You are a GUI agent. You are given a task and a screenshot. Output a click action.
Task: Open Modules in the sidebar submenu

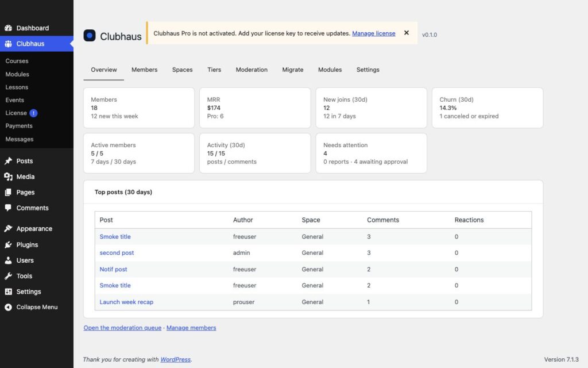pyautogui.click(x=17, y=74)
